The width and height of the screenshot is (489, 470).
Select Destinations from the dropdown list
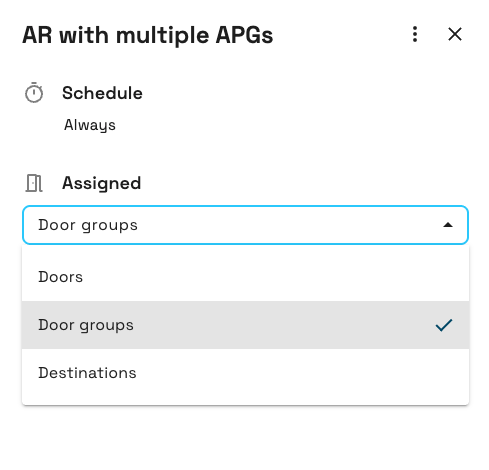tap(245, 373)
